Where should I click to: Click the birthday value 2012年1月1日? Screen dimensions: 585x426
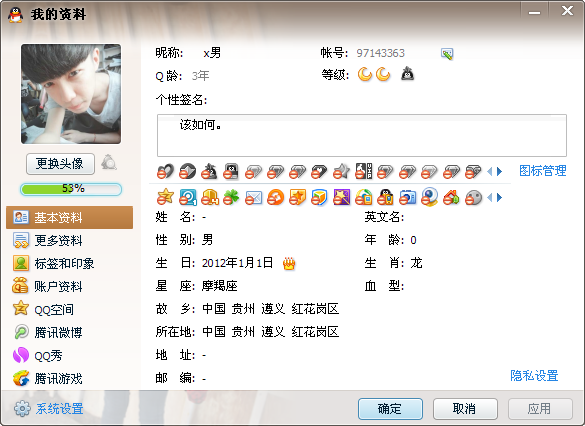click(x=237, y=263)
